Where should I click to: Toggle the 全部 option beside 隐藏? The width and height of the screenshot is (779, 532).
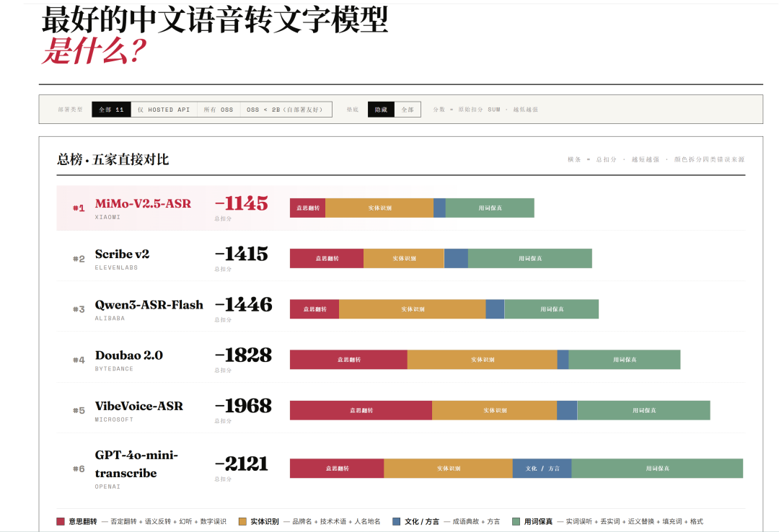408,110
